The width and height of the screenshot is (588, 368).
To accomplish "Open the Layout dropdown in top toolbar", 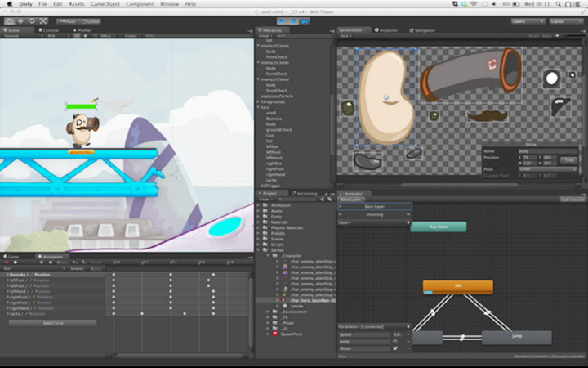I will [x=566, y=21].
